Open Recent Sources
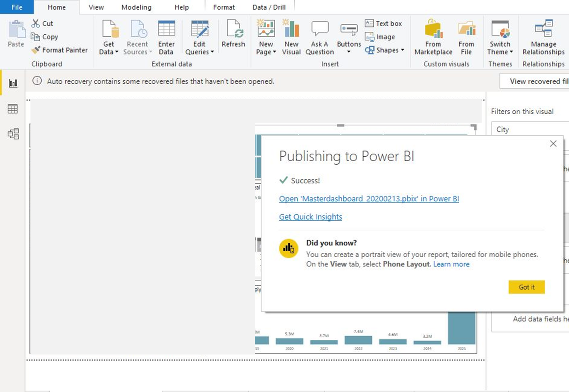The width and height of the screenshot is (569, 392). tap(137, 37)
